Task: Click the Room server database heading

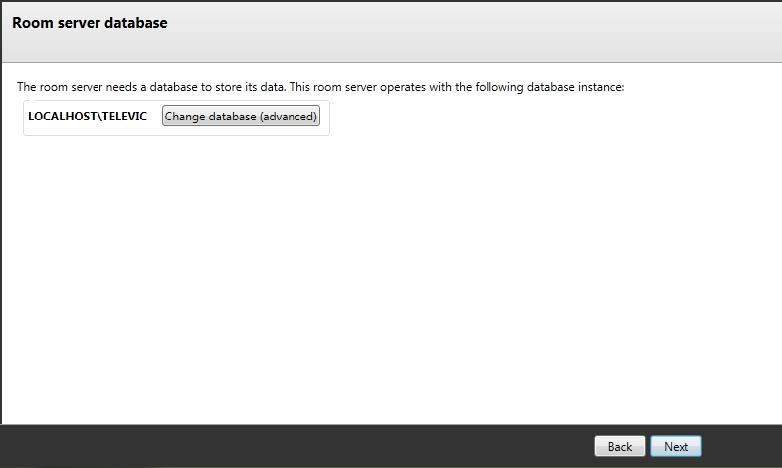Action: [89, 22]
